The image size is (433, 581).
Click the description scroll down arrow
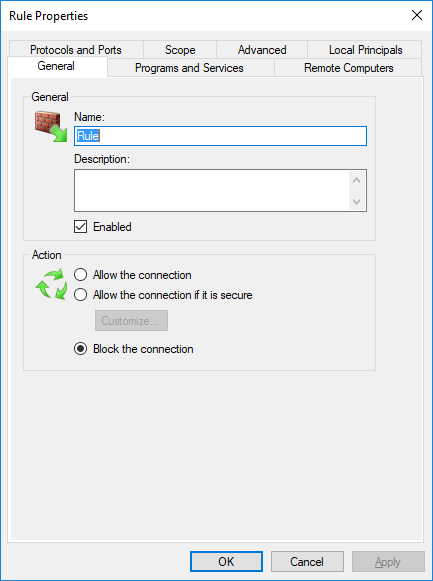click(x=357, y=202)
